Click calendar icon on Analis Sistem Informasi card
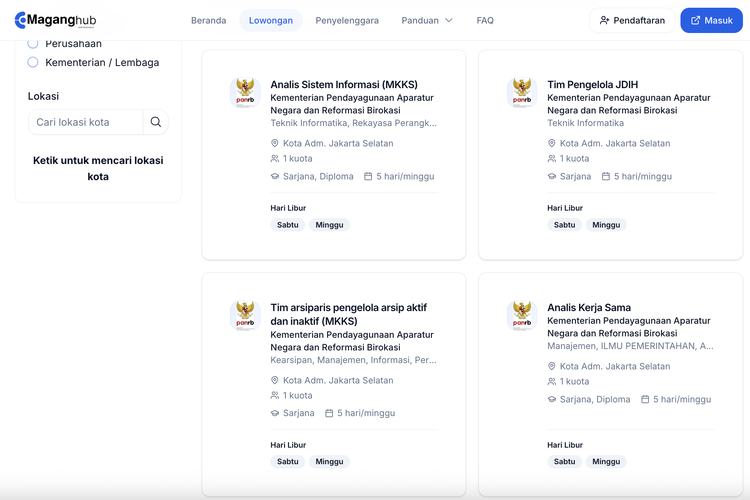This screenshot has width=750, height=500. coord(368,176)
